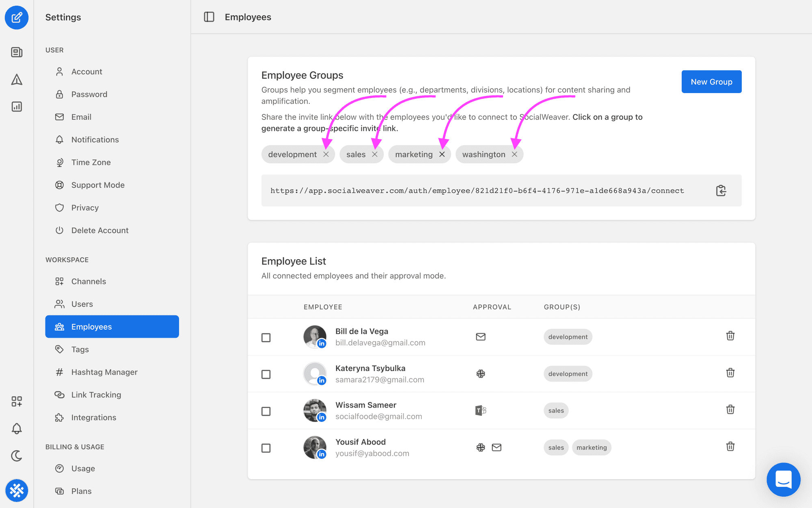Open Usage under Billing & Usage
Image resolution: width=812 pixels, height=508 pixels.
[112, 469]
